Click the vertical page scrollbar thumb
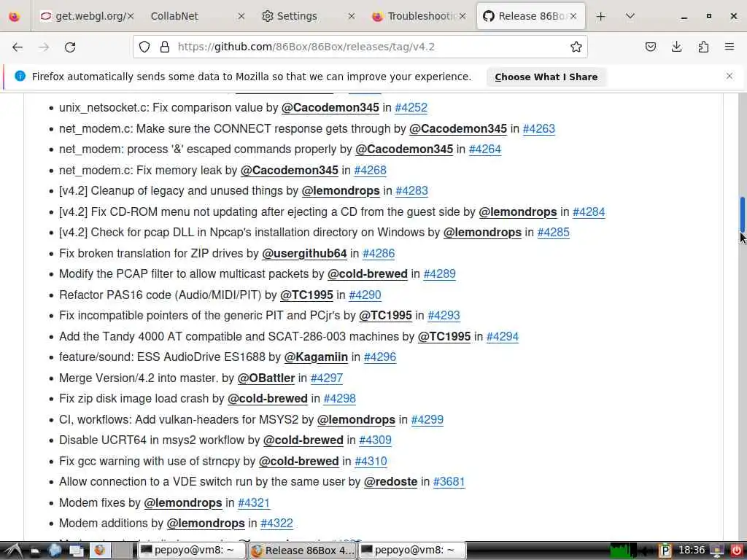This screenshot has width=747, height=560. pos(742,214)
